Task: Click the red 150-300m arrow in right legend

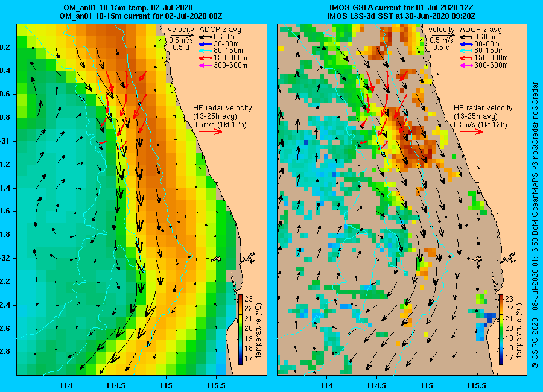Action: pyautogui.click(x=466, y=58)
